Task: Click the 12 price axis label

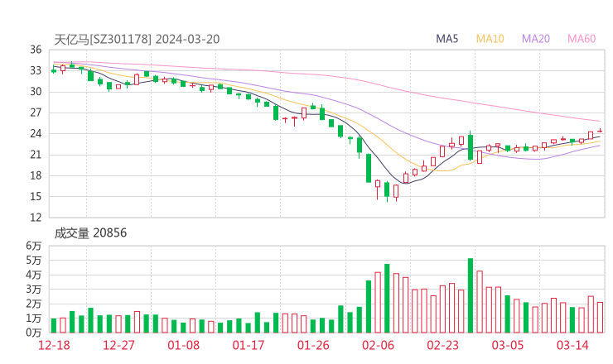Action: (x=36, y=218)
